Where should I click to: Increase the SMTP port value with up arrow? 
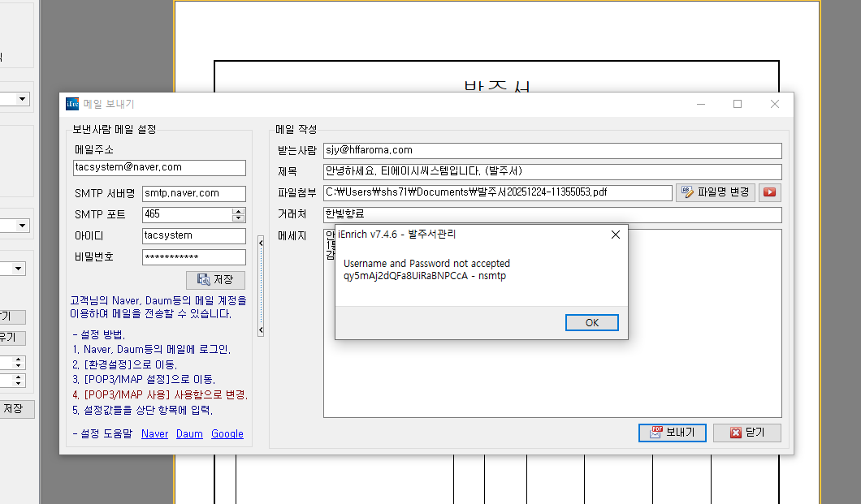point(238,212)
